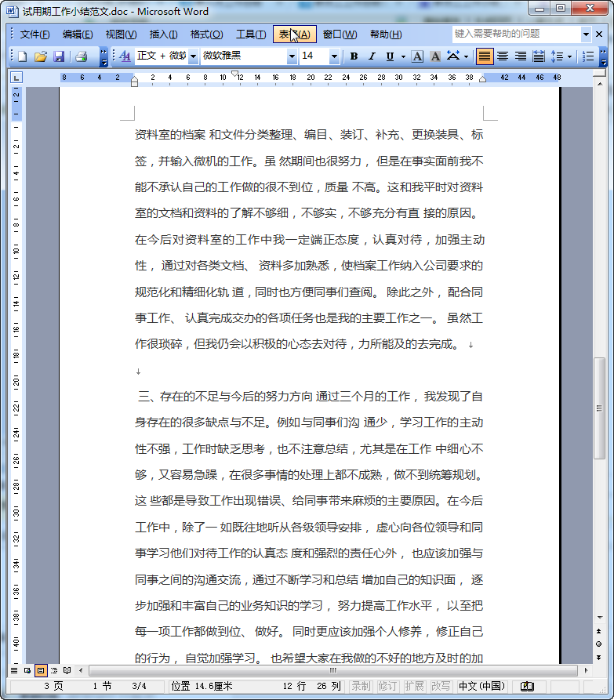Save the document with the floppy icon
This screenshot has height=700, width=614.
pyautogui.click(x=59, y=56)
